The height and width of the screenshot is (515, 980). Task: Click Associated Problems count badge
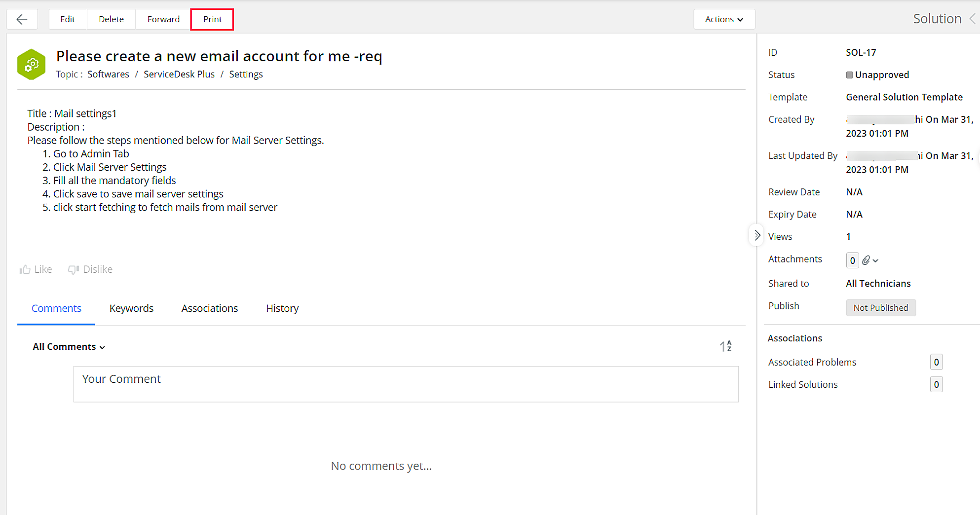point(936,362)
